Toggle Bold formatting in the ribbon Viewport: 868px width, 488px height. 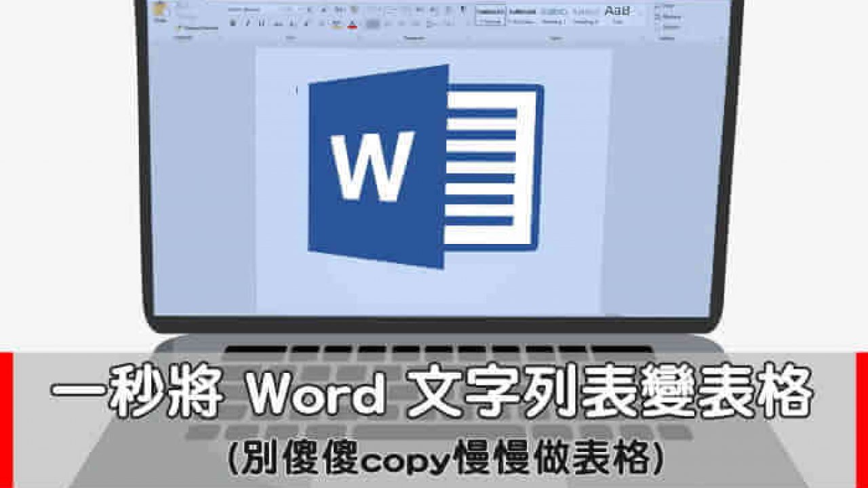[233, 23]
